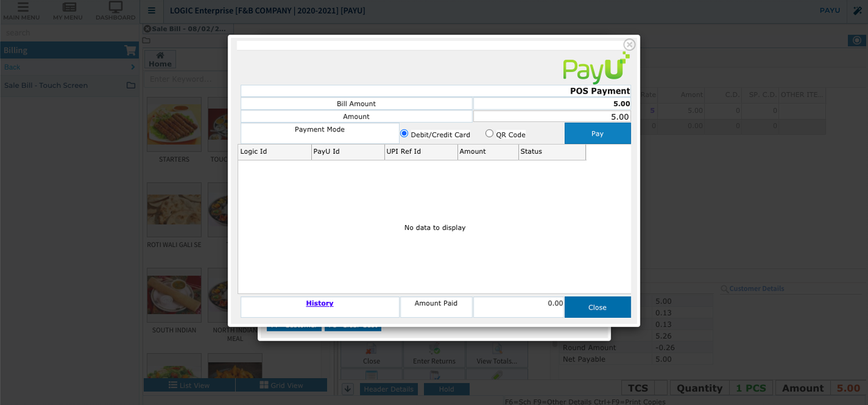Click the sidebar search field
Viewport: 868px width, 405px height.
tap(69, 33)
